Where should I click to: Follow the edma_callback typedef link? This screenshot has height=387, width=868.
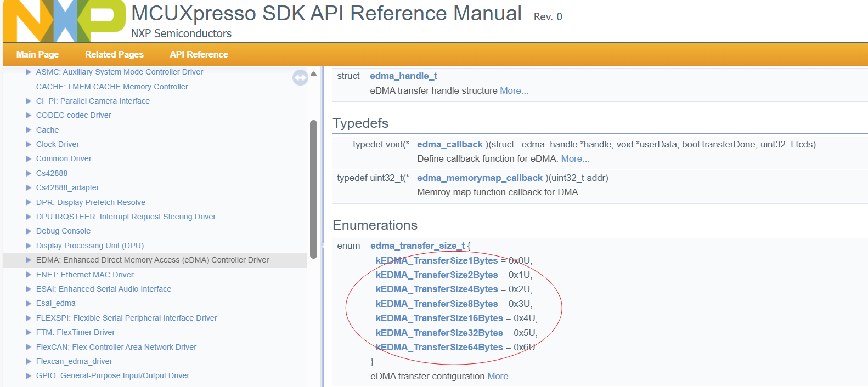coord(450,144)
